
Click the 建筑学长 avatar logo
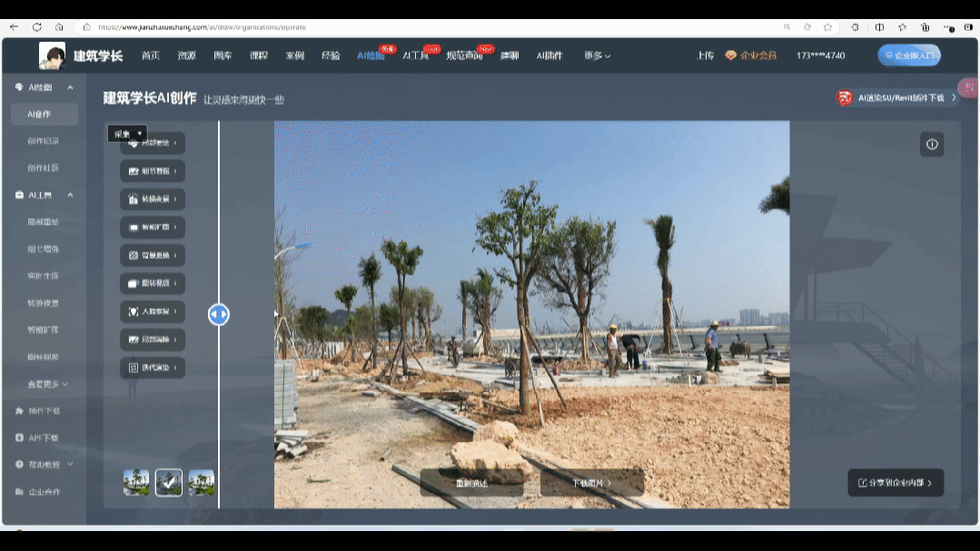(x=52, y=55)
